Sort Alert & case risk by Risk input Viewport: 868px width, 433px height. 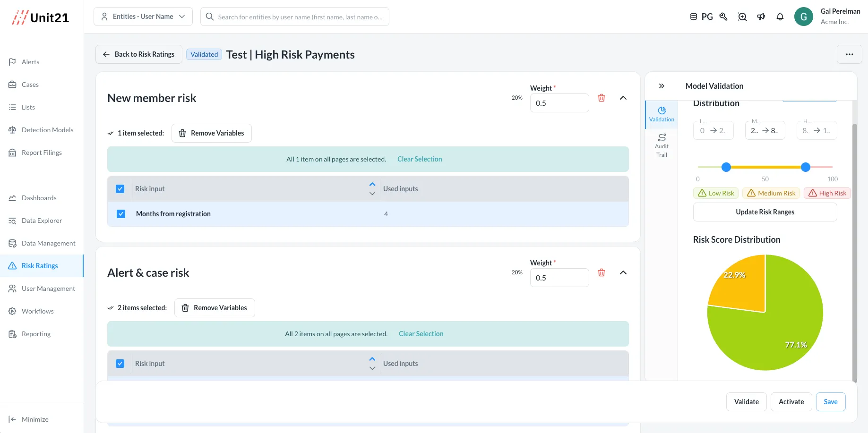pos(372,364)
